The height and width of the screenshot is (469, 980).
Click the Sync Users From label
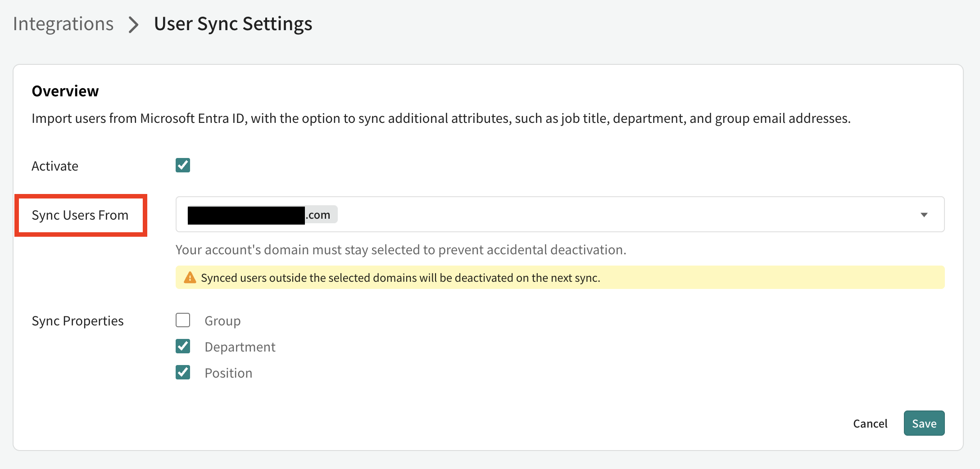[80, 215]
